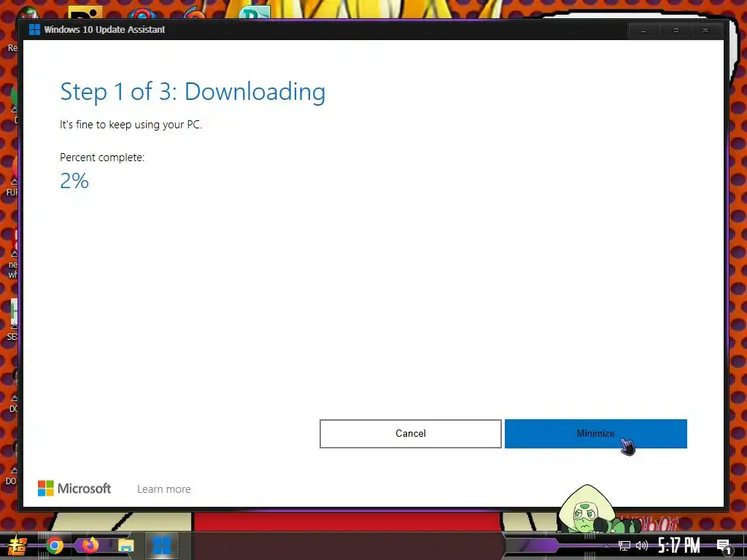Click the Windows logo in title bar
Screen dimensions: 747x560
tap(34, 29)
